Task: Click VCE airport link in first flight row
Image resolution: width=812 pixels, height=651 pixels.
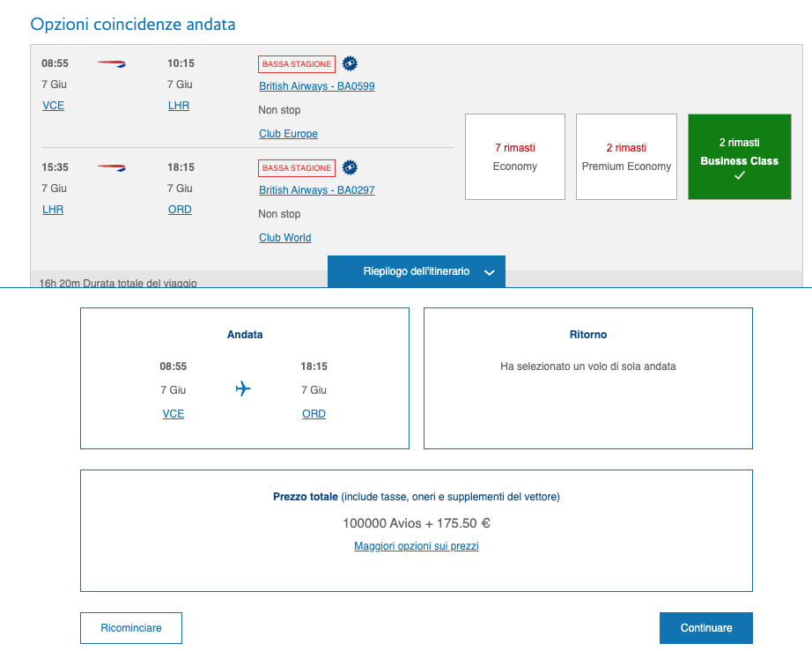Action: (54, 106)
